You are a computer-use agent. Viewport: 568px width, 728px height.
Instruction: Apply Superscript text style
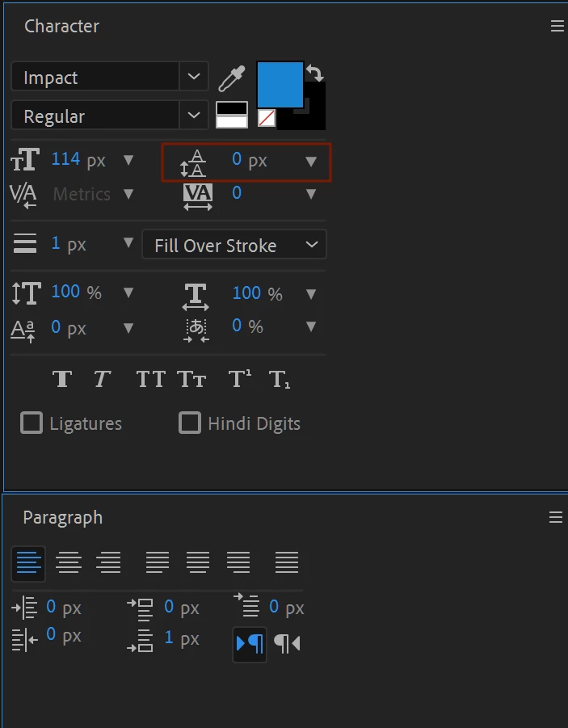tap(240, 379)
